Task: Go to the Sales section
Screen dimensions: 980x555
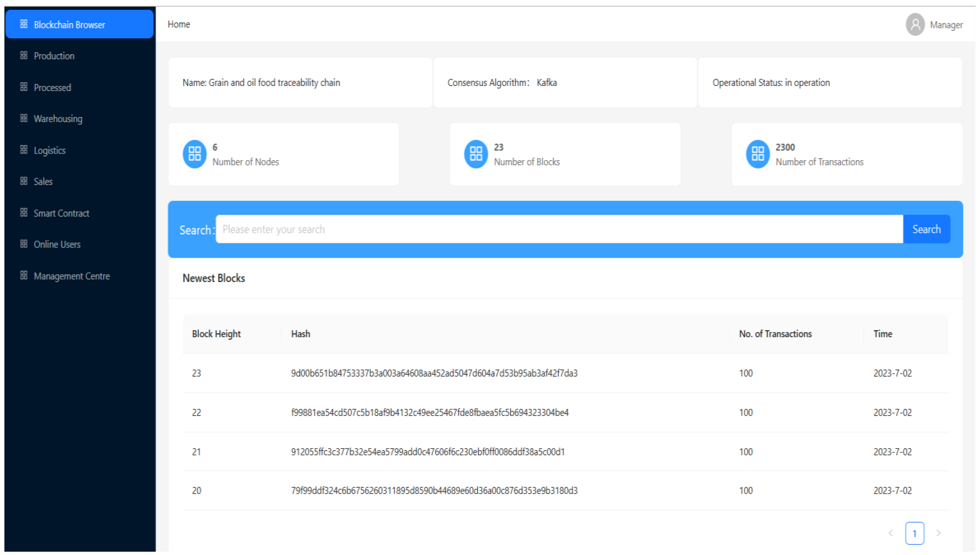Action: (43, 182)
